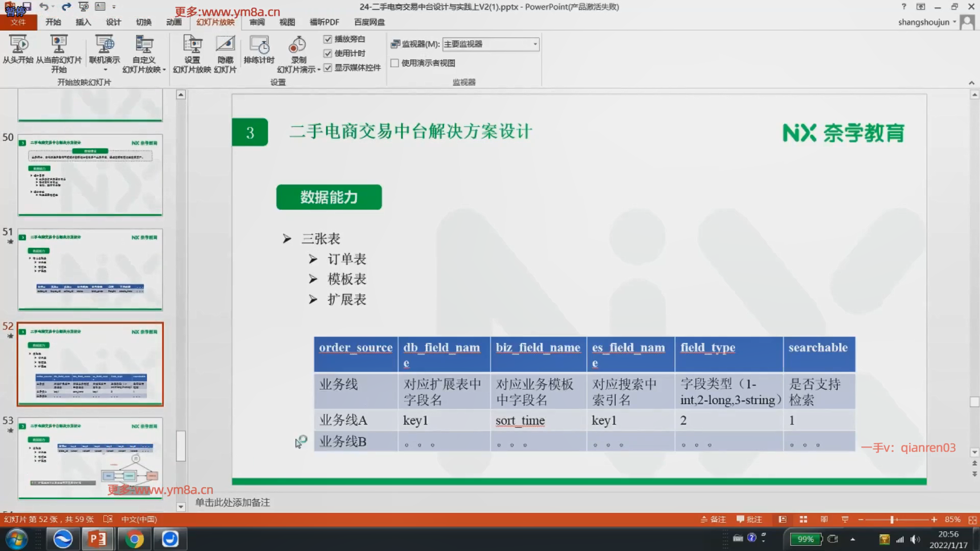This screenshot has height=551, width=980.
Task: Enable Use Presenter View checkbox
Action: pyautogui.click(x=395, y=63)
